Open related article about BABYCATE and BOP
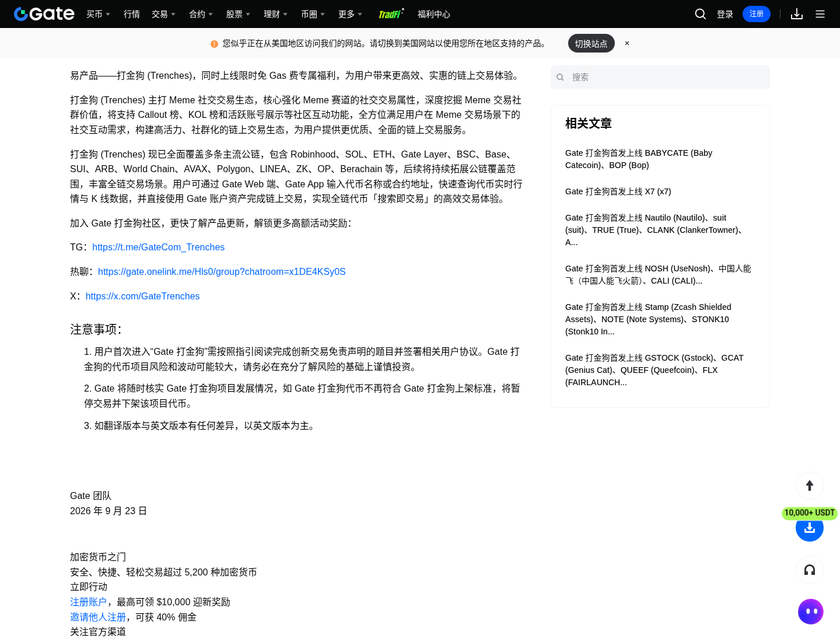The width and height of the screenshot is (840, 642). pos(639,159)
